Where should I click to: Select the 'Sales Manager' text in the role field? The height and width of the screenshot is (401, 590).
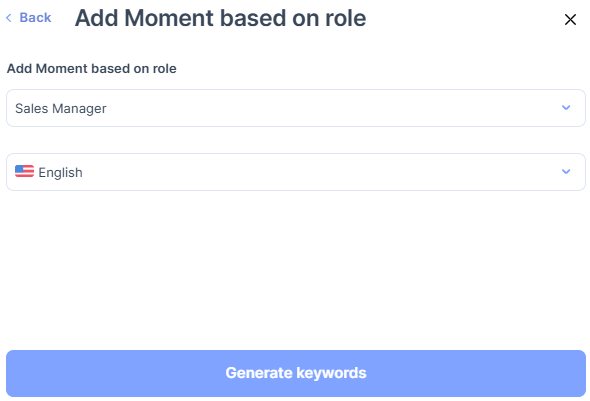[x=61, y=108]
